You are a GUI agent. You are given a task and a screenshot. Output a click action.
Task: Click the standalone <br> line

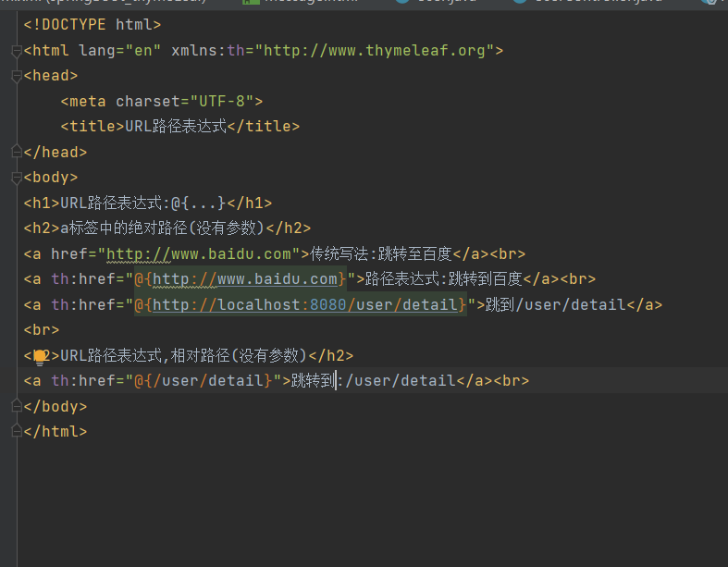(42, 330)
